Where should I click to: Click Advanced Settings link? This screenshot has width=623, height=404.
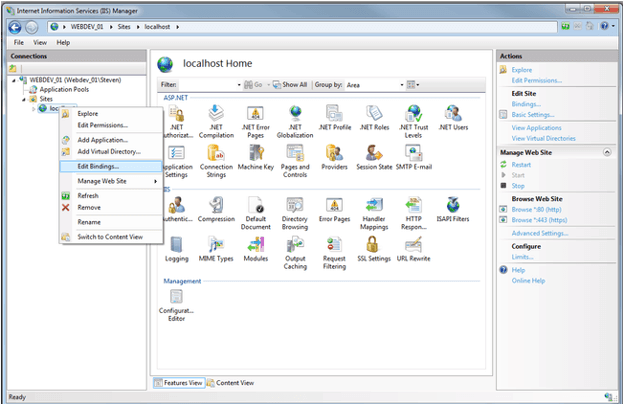pyautogui.click(x=540, y=233)
